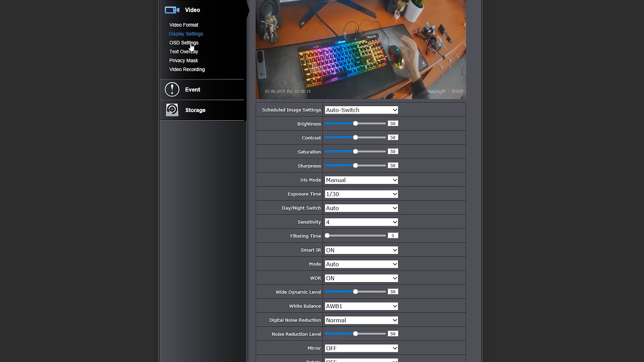Click the Event exclamation icon
This screenshot has height=362, width=644.
[172, 89]
